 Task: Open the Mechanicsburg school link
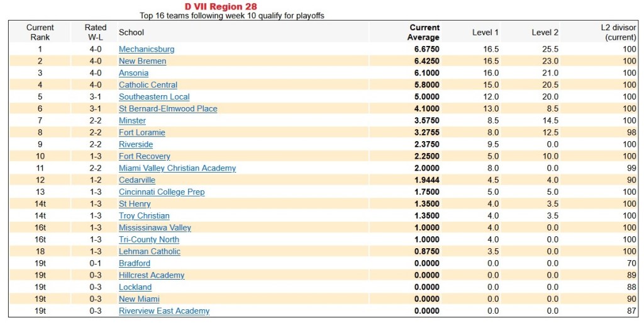click(x=147, y=49)
